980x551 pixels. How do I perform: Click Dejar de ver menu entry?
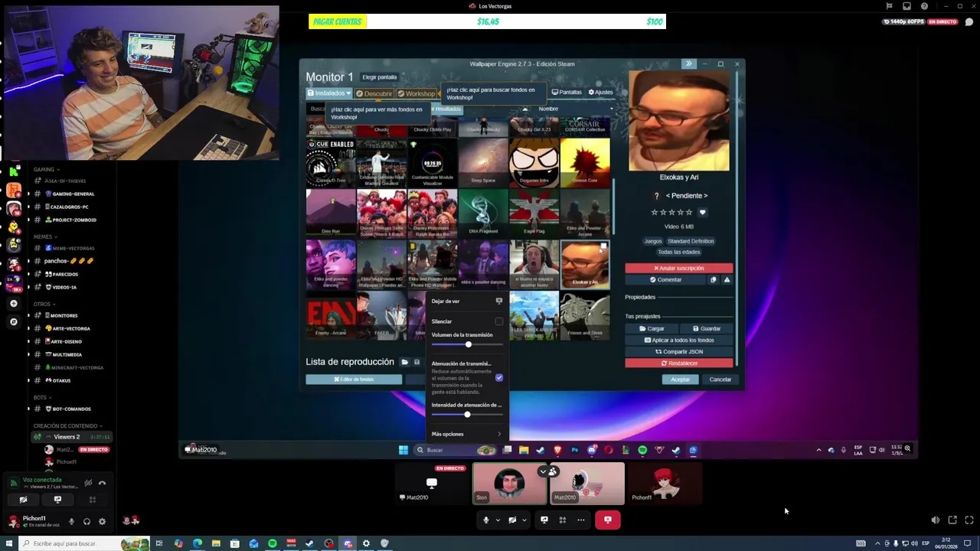click(466, 301)
